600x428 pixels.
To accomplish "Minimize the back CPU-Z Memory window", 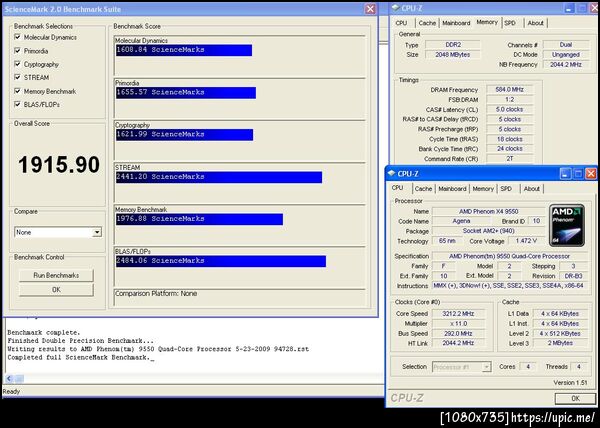I will (569, 8).
